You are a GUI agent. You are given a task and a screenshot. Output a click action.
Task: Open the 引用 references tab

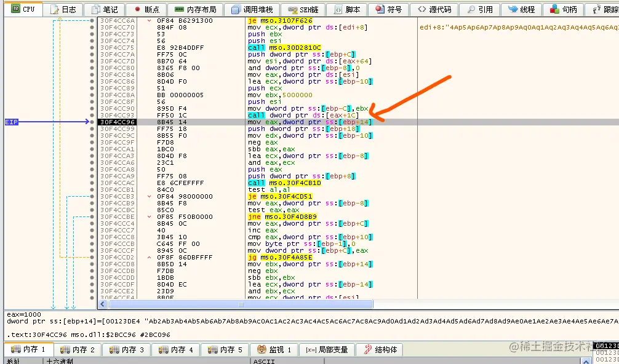coord(480,9)
